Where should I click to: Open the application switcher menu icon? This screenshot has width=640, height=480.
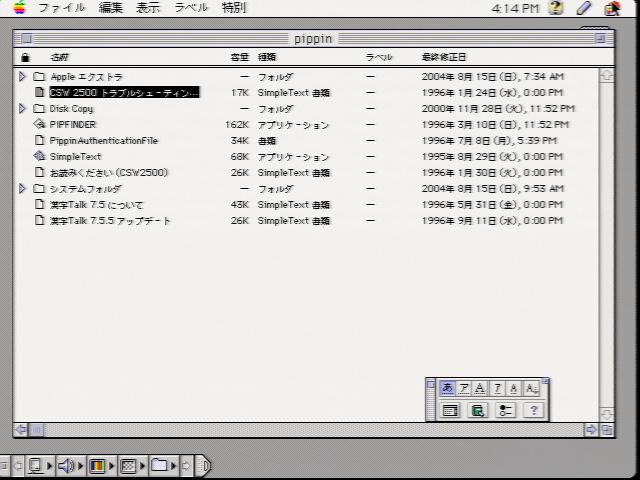click(x=612, y=8)
